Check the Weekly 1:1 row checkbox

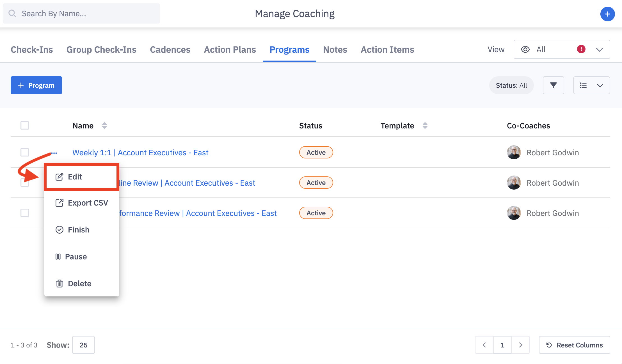(x=25, y=152)
